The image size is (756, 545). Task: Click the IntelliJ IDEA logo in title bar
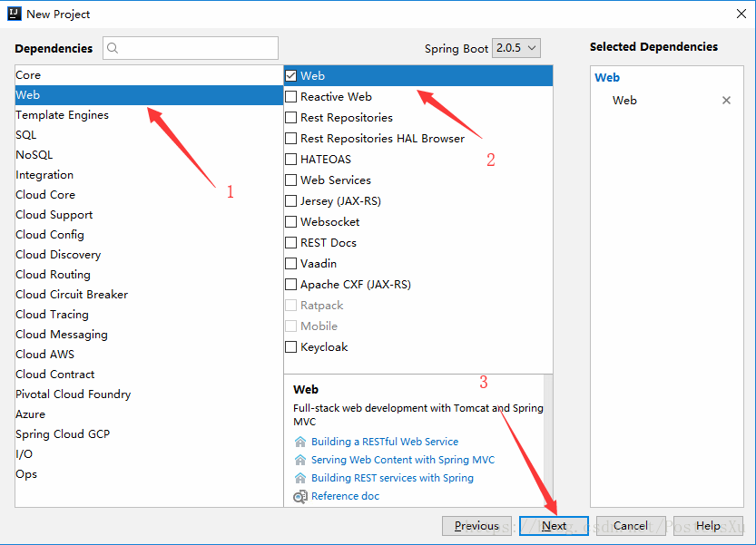[x=15, y=14]
